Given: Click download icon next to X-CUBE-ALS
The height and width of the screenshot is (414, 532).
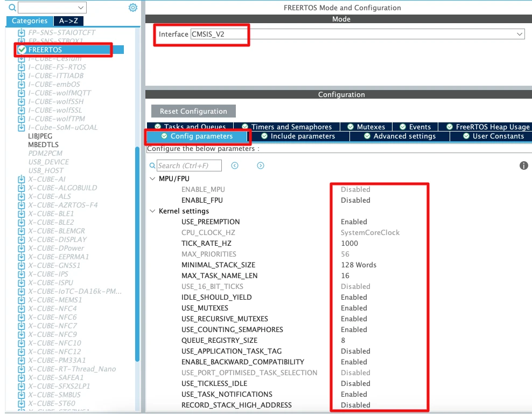Looking at the screenshot, I should 22,196.
